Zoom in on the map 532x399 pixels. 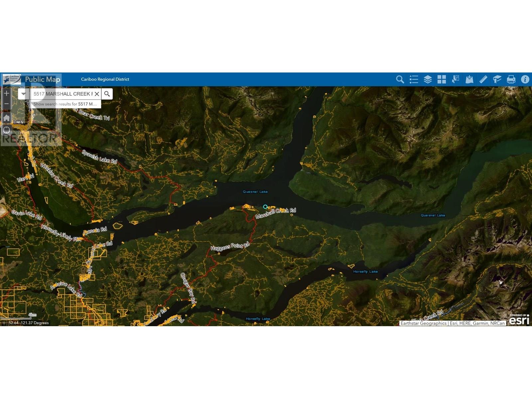pyautogui.click(x=6, y=93)
